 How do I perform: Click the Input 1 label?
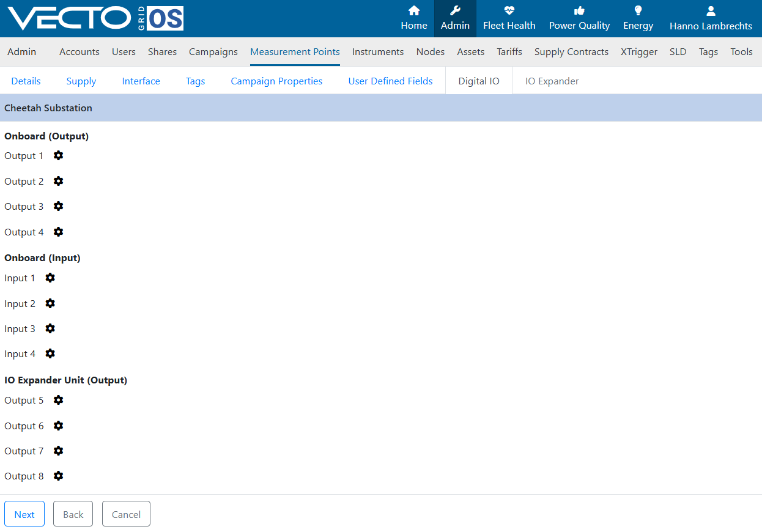pyautogui.click(x=20, y=278)
